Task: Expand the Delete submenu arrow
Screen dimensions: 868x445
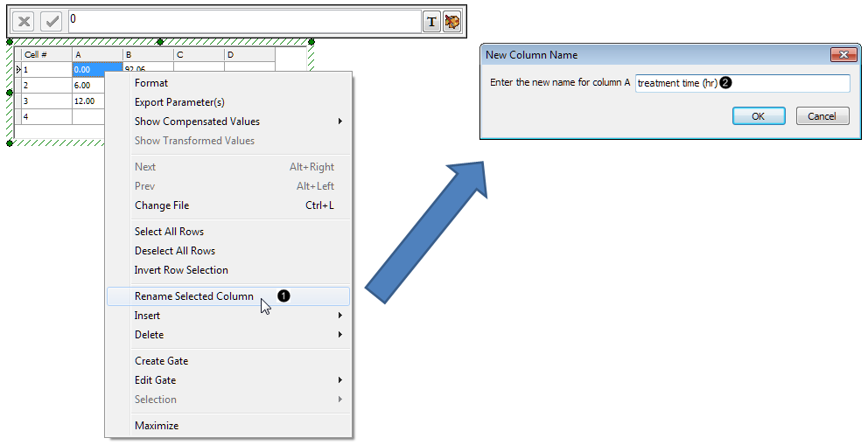Action: (339, 335)
